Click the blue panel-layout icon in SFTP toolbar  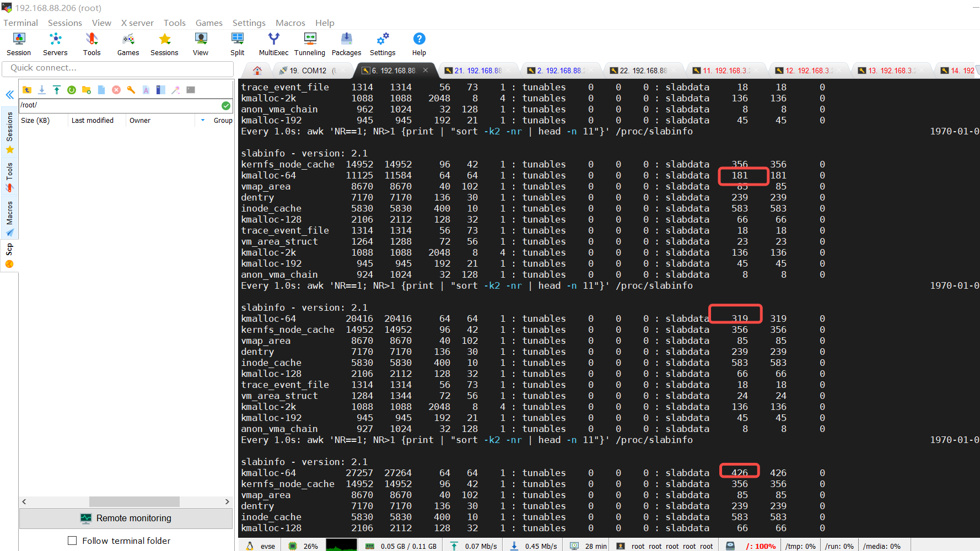[x=161, y=90]
